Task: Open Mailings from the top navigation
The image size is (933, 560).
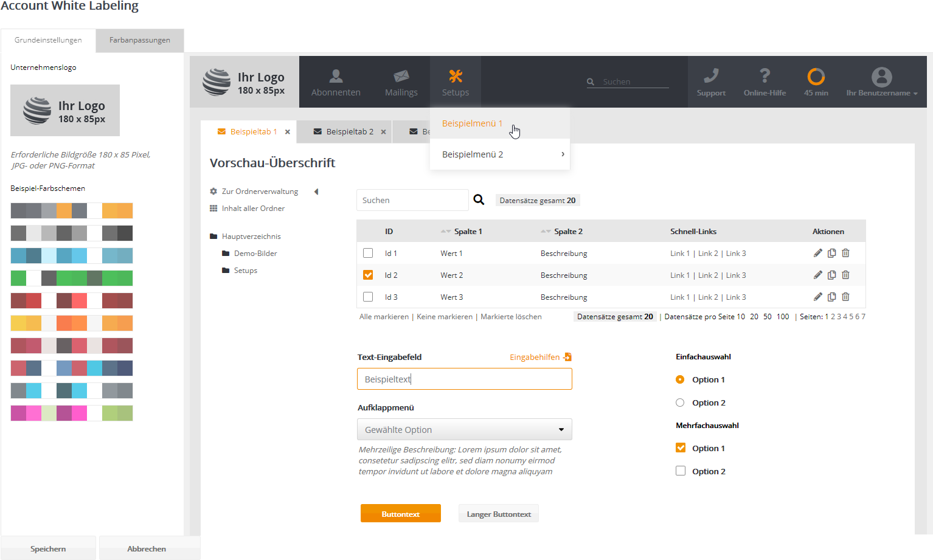Action: [401, 83]
